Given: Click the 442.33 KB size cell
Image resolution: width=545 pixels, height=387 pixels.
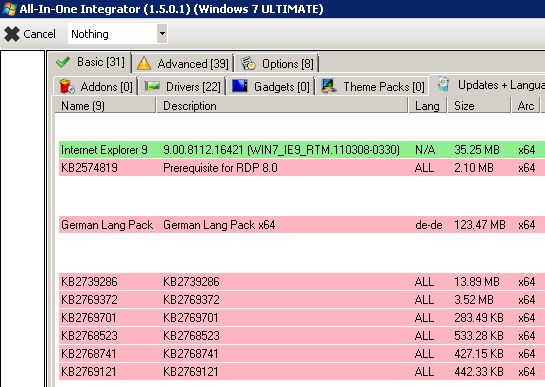Looking at the screenshot, I should click(479, 372).
